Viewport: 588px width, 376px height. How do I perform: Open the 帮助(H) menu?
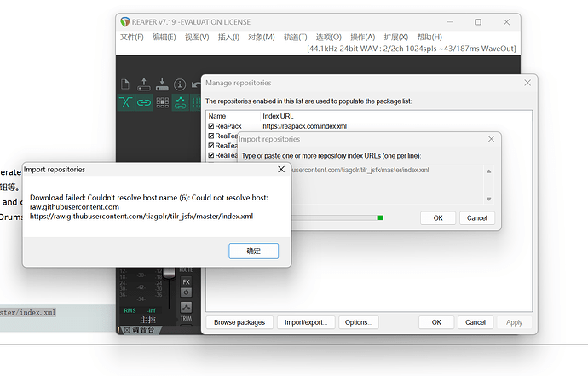click(x=429, y=37)
